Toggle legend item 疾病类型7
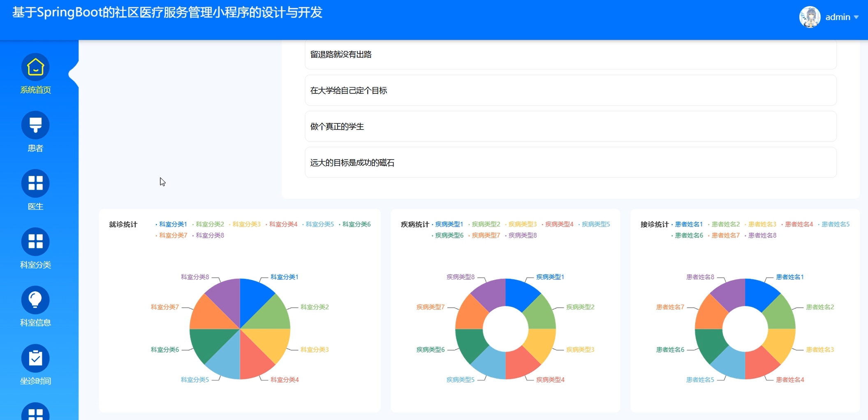This screenshot has height=420, width=868. [484, 235]
